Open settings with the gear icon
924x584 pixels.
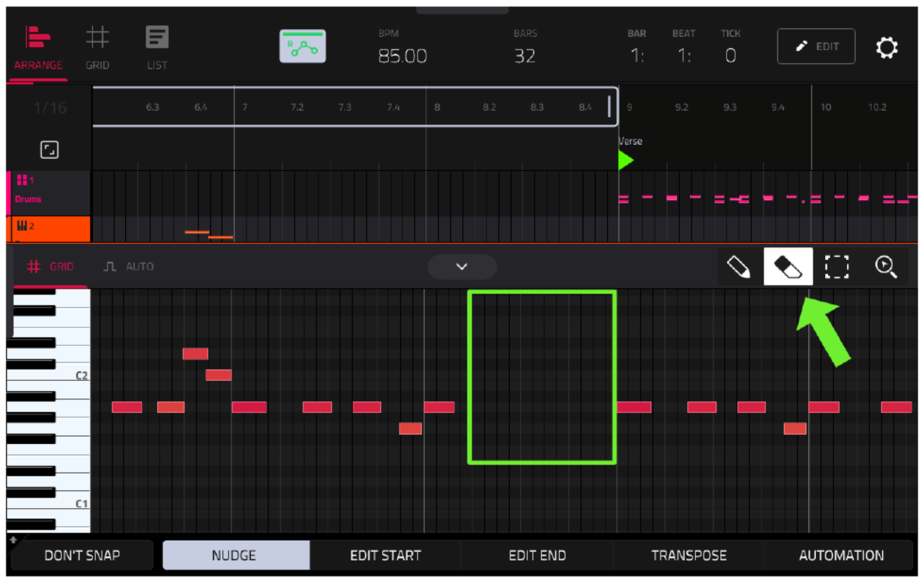[887, 47]
